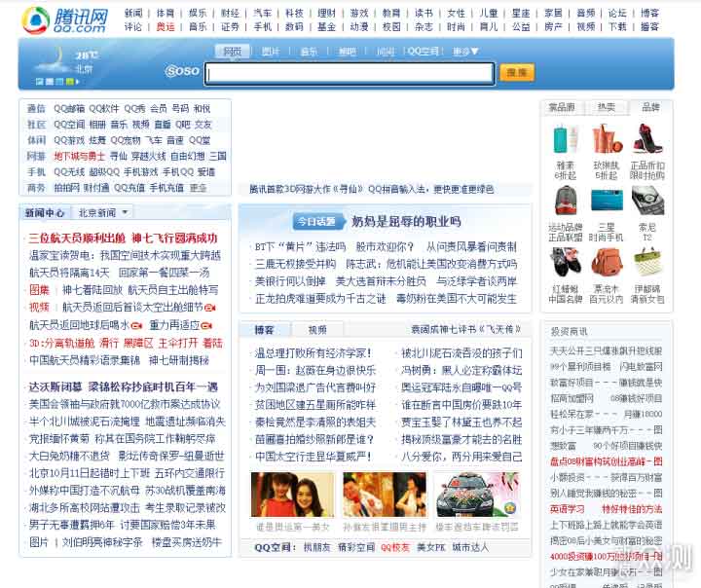Open 三鹿无权接受并购 topic link

296,264
